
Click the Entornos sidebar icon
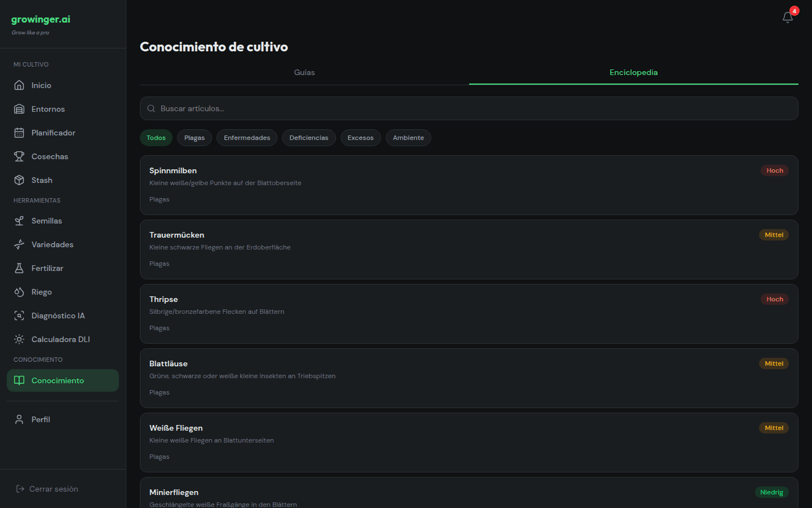tap(19, 109)
